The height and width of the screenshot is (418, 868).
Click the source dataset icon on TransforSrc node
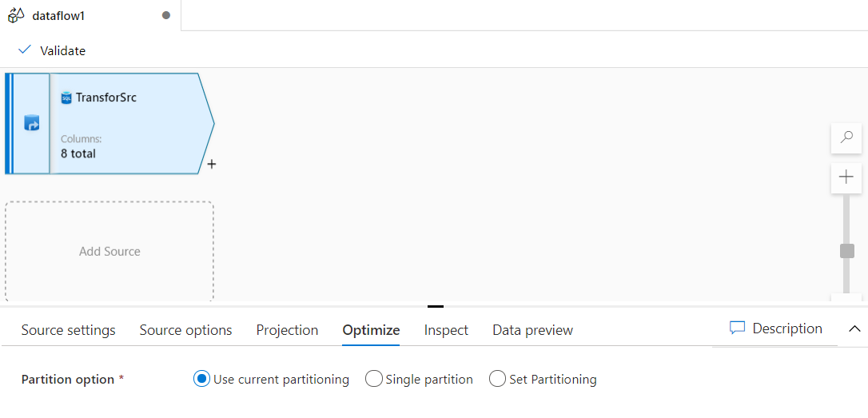(31, 123)
